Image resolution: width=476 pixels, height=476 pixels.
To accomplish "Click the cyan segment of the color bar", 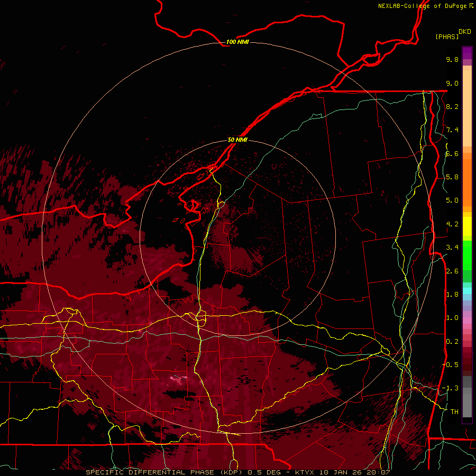I will [467, 290].
